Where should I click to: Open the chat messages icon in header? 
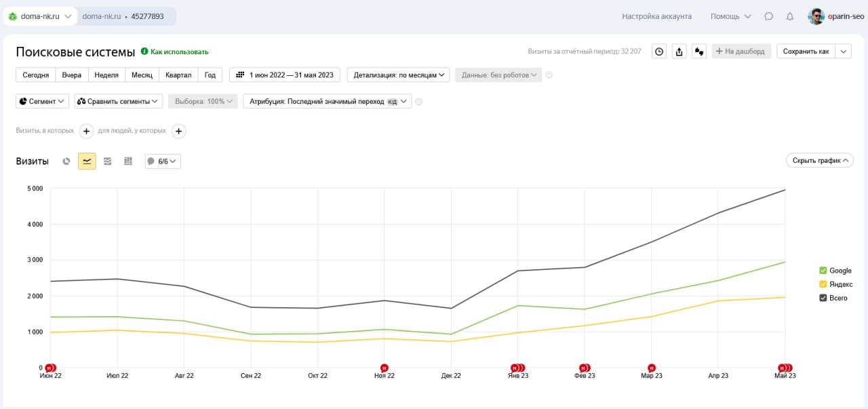click(768, 16)
